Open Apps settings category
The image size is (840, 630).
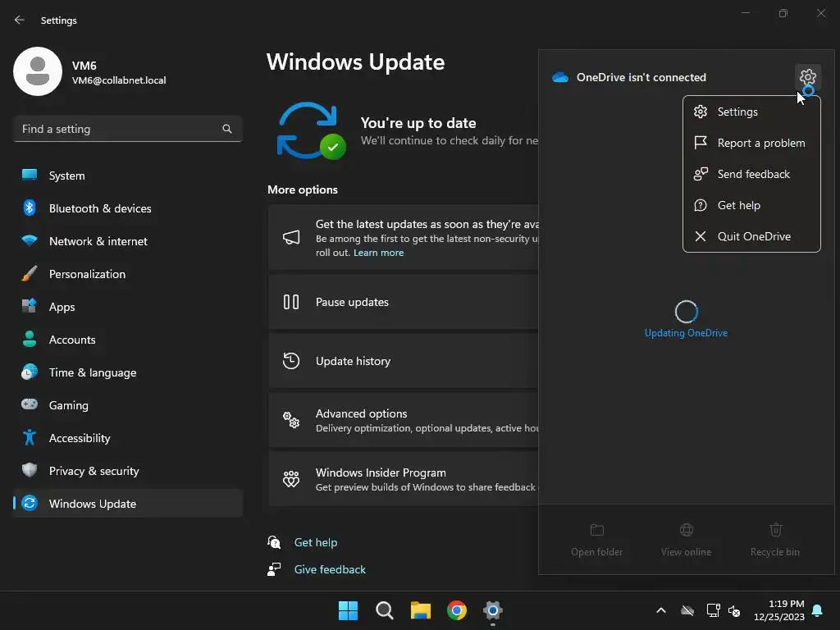[x=127, y=307]
